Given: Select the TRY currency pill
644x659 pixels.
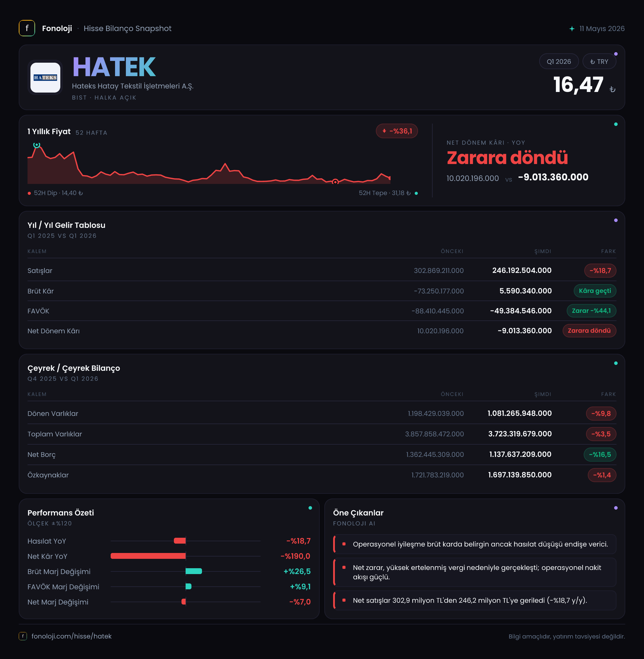Looking at the screenshot, I should [599, 62].
